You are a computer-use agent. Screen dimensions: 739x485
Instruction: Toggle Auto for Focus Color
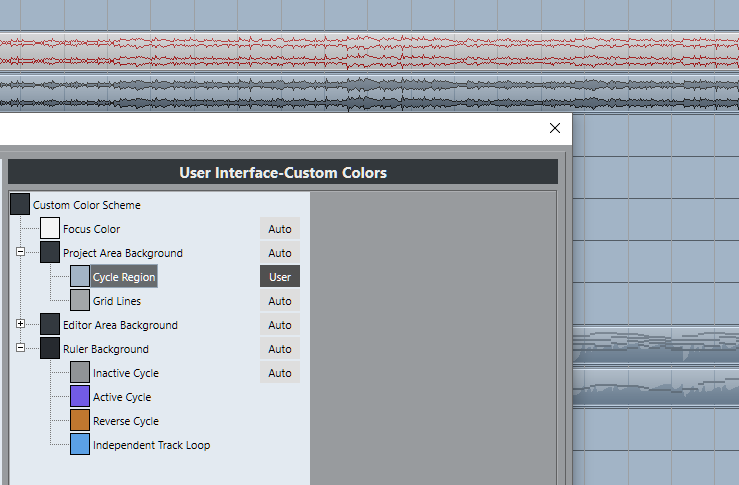pyautogui.click(x=280, y=229)
